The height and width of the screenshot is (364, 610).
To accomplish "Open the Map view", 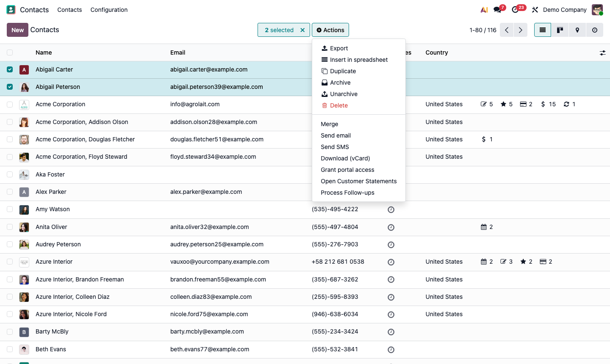I will [x=577, y=30].
